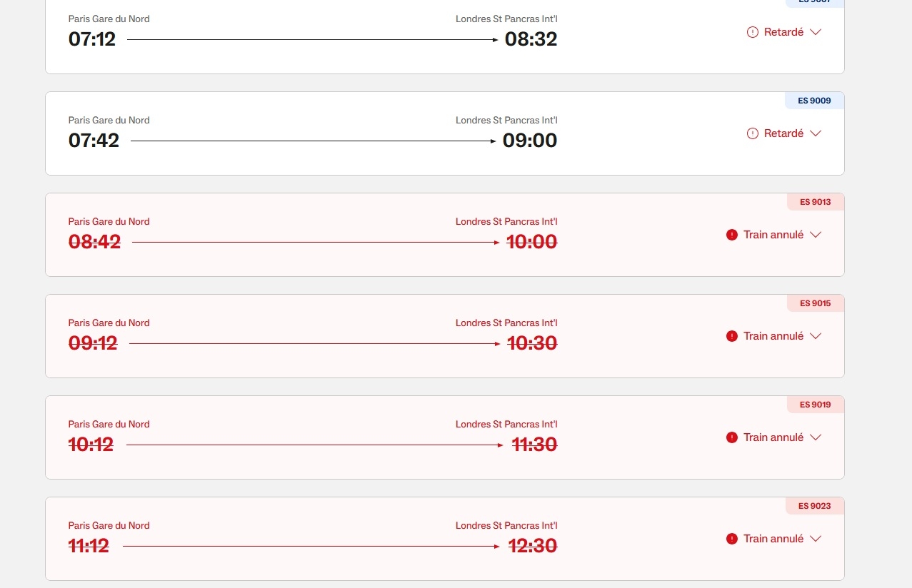The image size is (912, 588).
Task: Select the ES 9015 train number badge
Action: pyautogui.click(x=815, y=303)
